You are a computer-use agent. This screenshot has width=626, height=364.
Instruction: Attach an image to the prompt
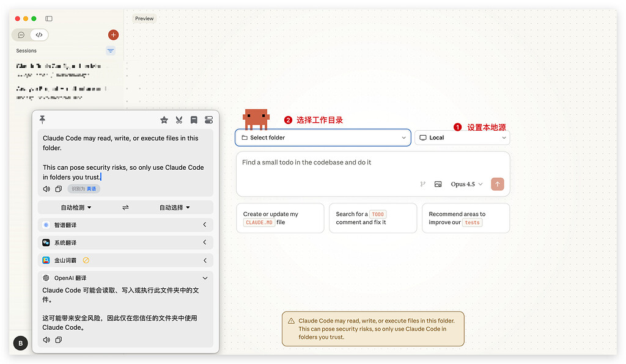tap(438, 184)
